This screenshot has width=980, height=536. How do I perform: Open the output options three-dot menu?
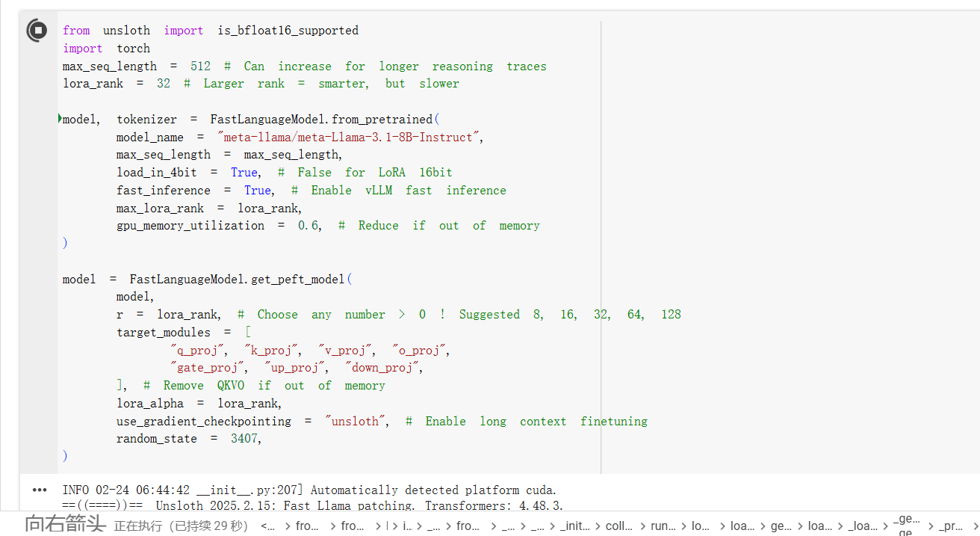coord(40,490)
